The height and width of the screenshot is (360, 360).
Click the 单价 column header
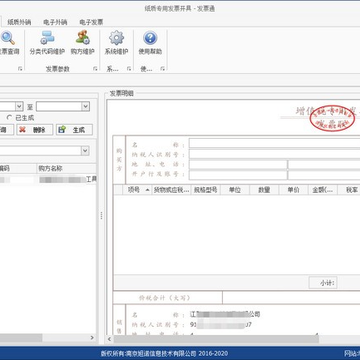tap(293, 190)
